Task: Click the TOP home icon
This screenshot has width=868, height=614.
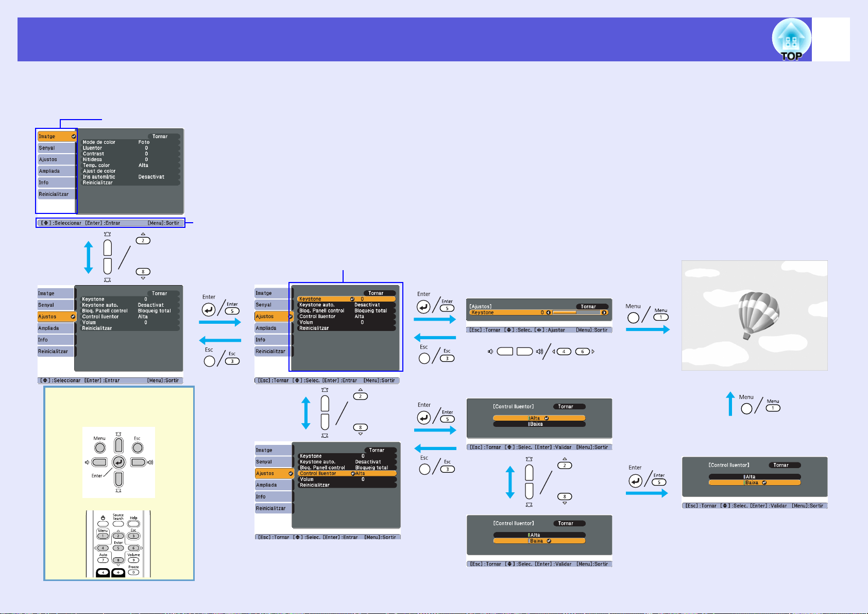Action: (791, 40)
